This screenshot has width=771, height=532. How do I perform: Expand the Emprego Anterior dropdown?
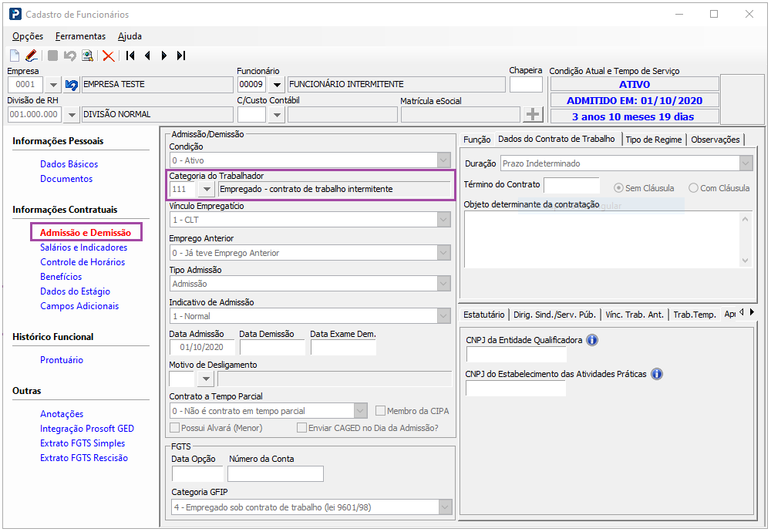click(x=443, y=253)
